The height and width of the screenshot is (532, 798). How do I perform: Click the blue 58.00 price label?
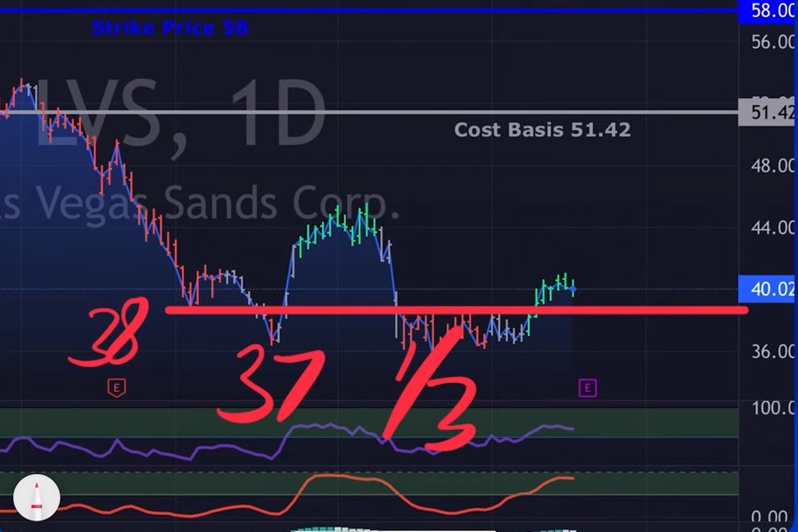tap(768, 11)
